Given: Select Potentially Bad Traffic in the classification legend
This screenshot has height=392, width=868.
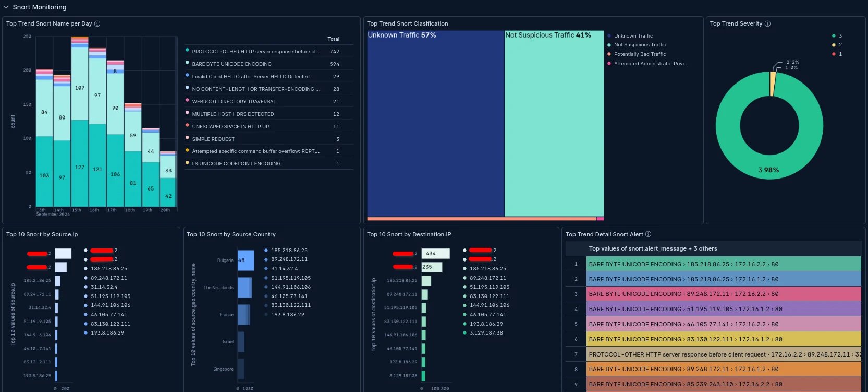Looking at the screenshot, I should coord(640,54).
